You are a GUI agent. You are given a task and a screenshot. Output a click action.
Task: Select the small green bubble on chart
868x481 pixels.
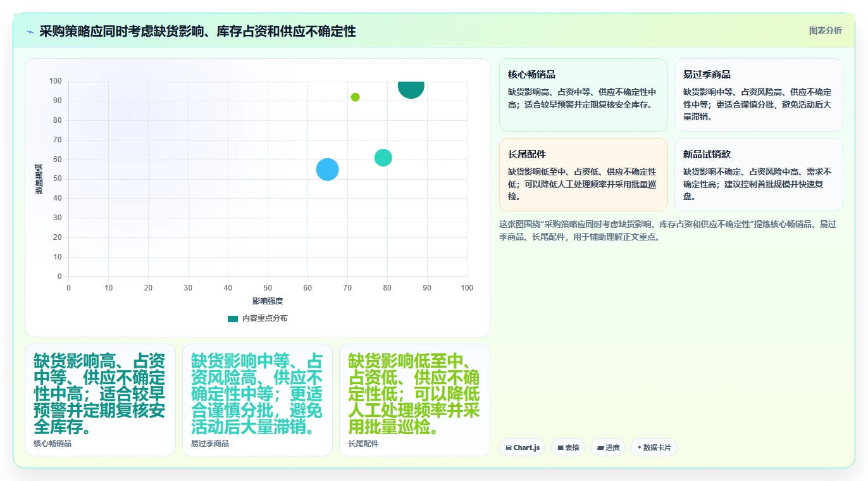355,97
